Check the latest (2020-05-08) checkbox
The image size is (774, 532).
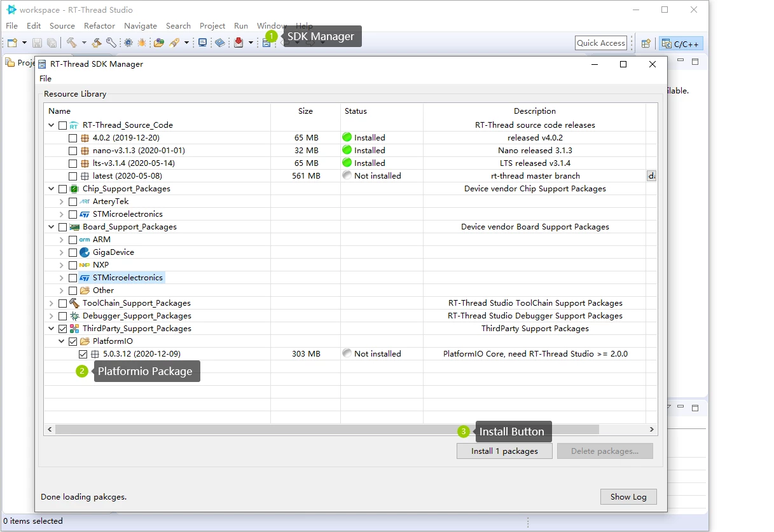(x=73, y=176)
